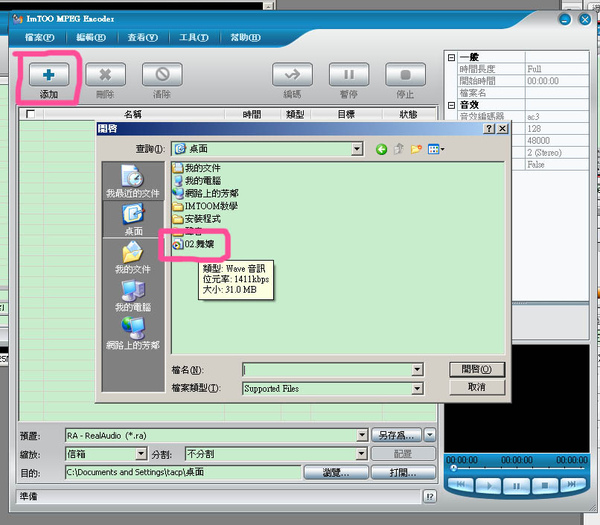This screenshot has width=600, height=525.
Task: Open 網路上的芳鄰 in the file list
Action: [x=206, y=194]
